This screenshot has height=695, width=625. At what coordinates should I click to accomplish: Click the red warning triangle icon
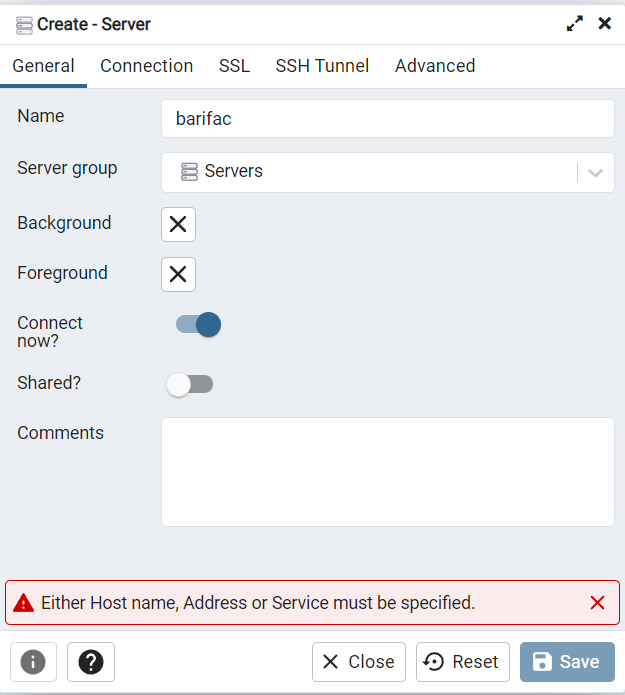point(23,603)
